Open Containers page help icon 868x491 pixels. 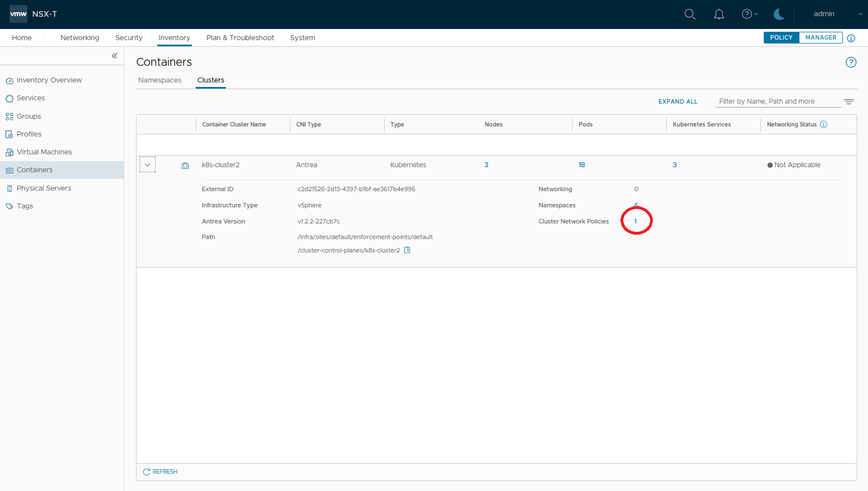coord(851,62)
